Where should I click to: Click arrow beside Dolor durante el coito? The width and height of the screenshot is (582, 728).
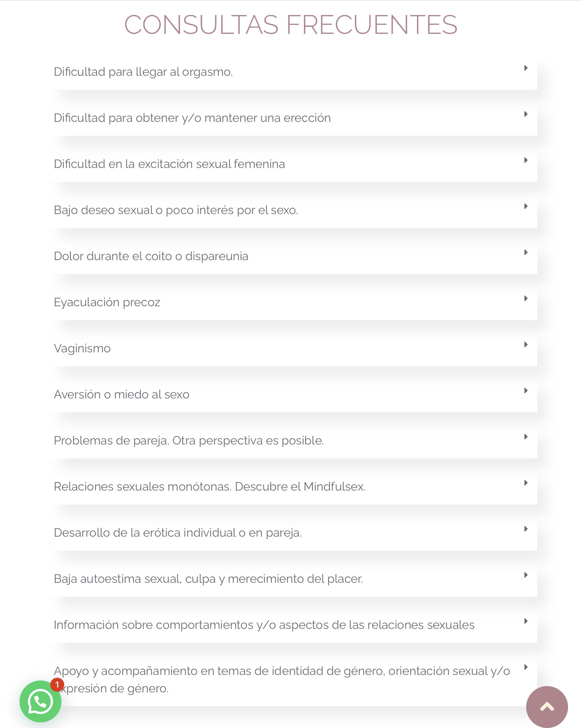tap(525, 252)
